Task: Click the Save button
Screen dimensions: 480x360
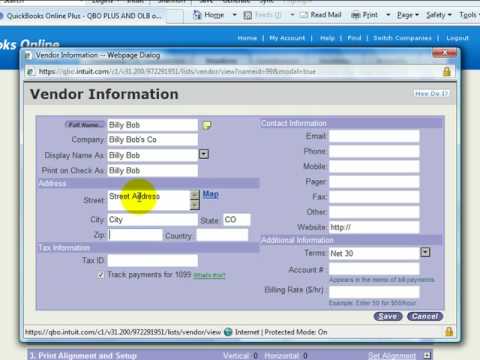Action: pyautogui.click(x=388, y=316)
